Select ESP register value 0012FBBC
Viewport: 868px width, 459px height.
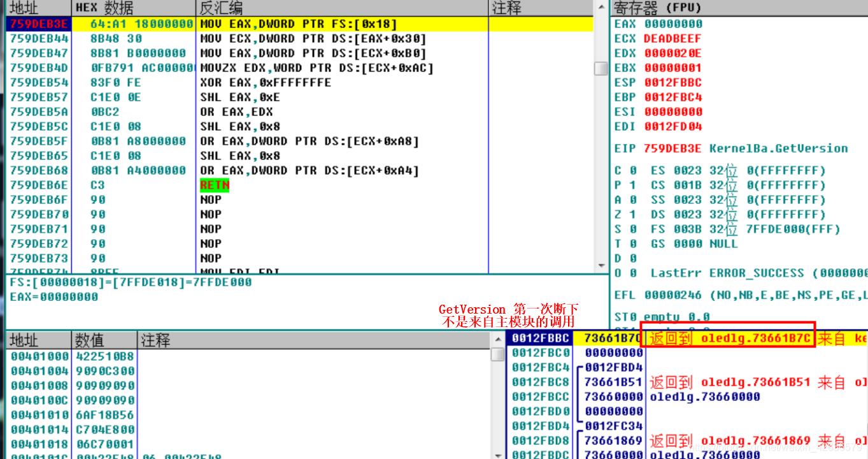(x=673, y=83)
